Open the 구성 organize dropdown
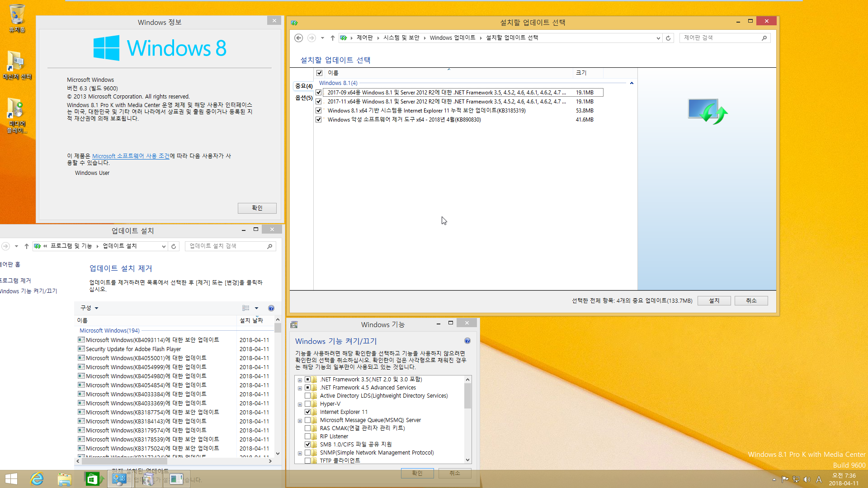Viewport: 868px width, 488px height. click(x=90, y=308)
